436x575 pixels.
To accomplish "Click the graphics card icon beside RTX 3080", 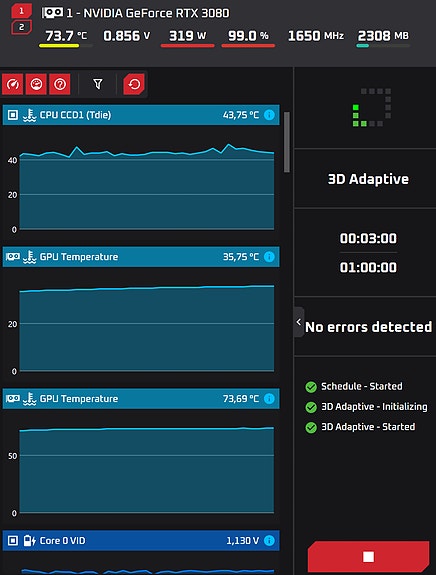I will click(52, 13).
